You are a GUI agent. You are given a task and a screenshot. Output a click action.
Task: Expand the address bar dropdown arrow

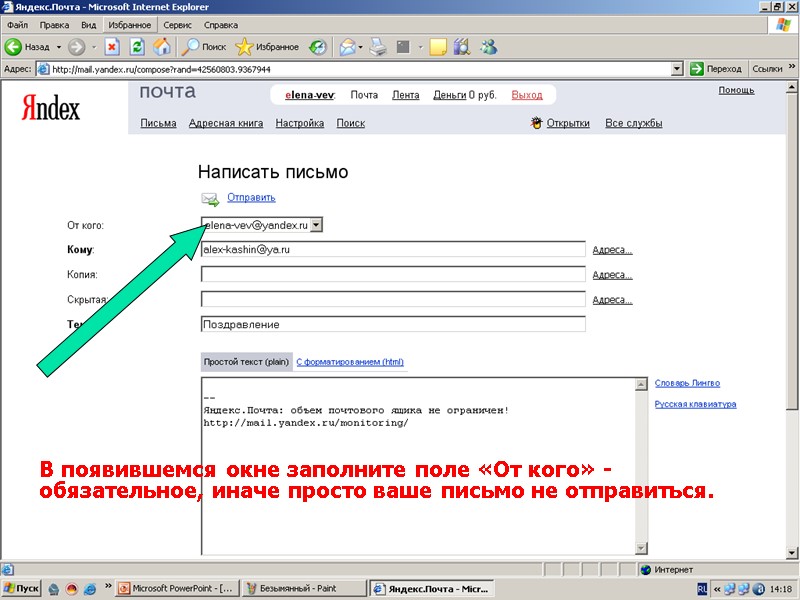click(x=677, y=68)
